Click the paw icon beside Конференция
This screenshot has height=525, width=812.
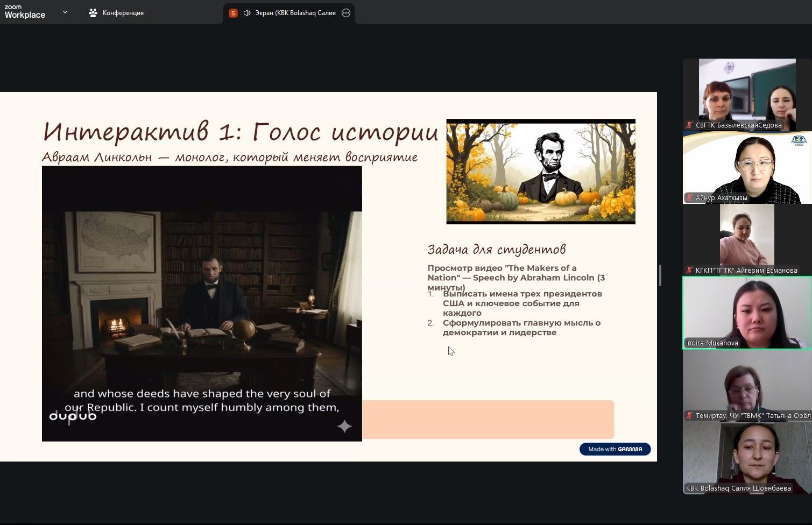click(x=94, y=13)
